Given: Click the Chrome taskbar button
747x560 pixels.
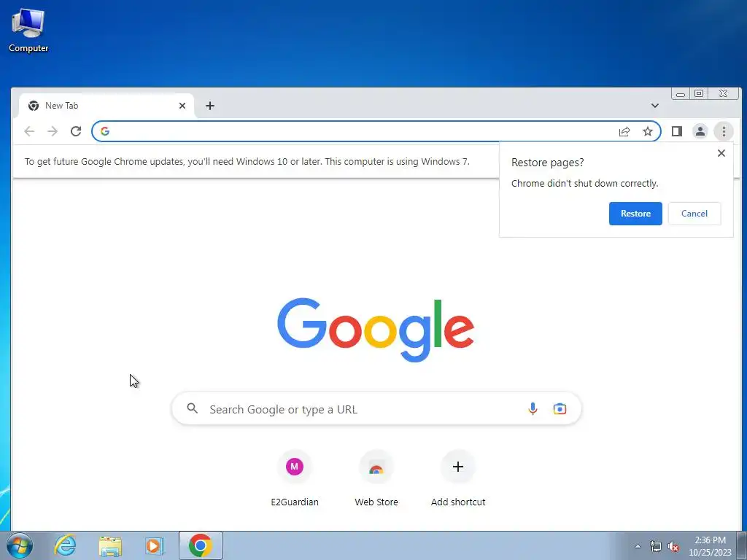Looking at the screenshot, I should [201, 545].
